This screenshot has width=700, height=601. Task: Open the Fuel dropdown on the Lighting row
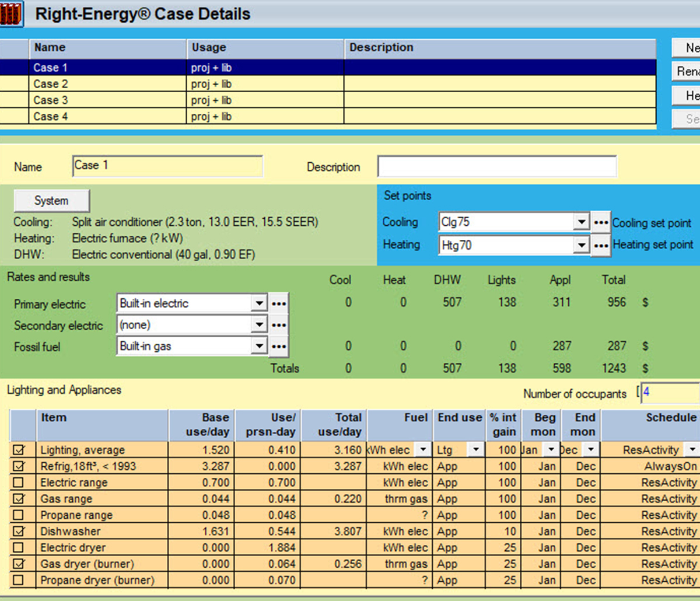pyautogui.click(x=425, y=449)
